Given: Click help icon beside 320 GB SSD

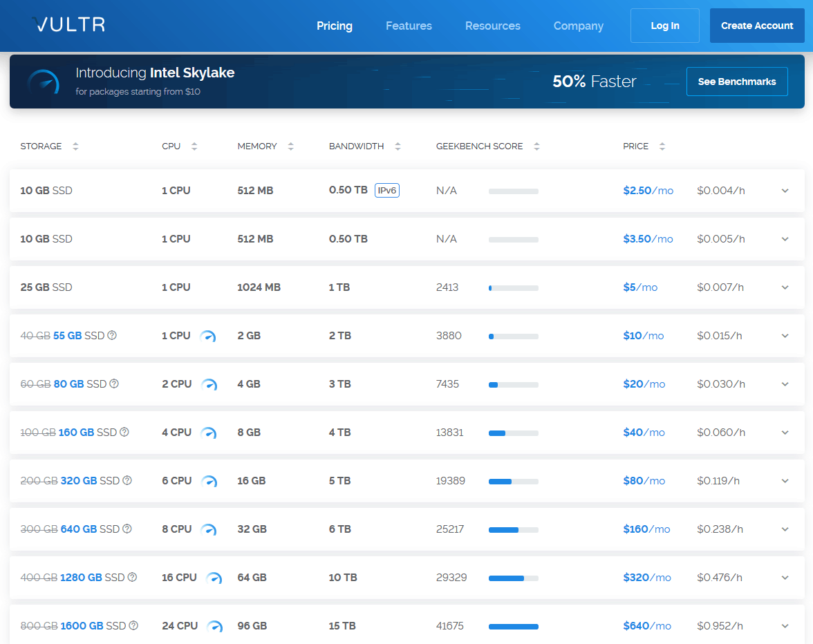Looking at the screenshot, I should [127, 480].
